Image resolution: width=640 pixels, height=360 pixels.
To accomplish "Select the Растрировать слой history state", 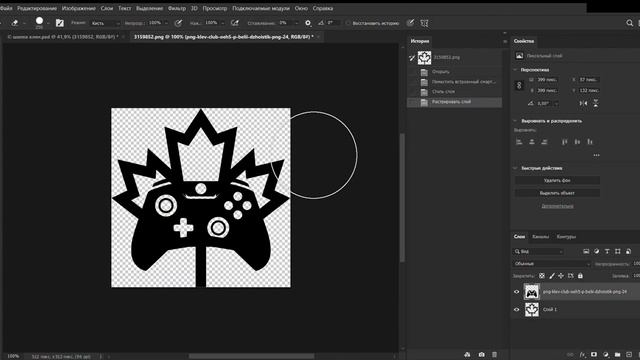I will coord(455,102).
